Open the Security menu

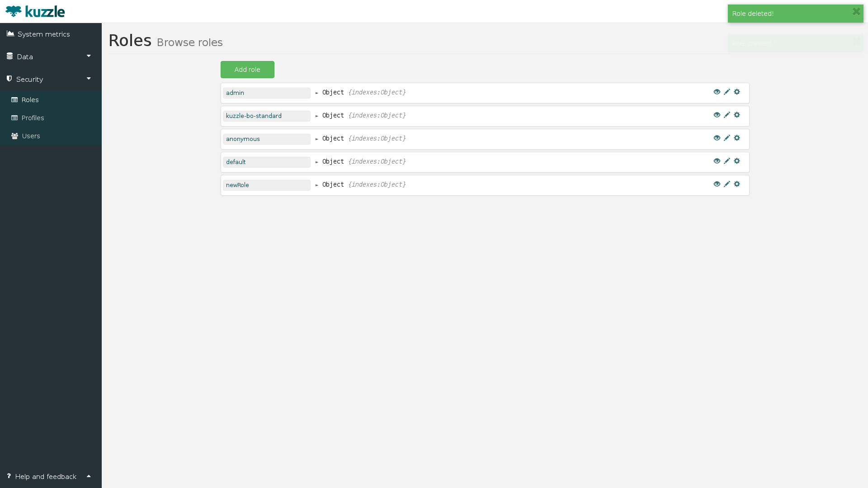[x=51, y=80]
